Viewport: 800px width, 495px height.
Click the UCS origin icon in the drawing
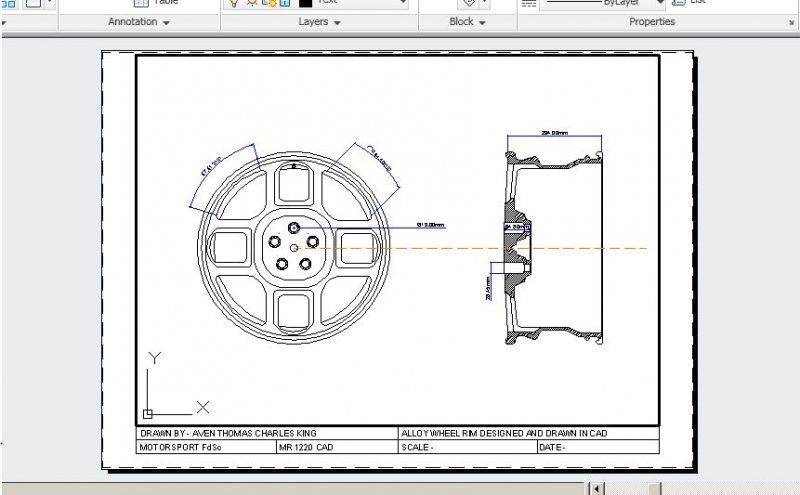[148, 412]
